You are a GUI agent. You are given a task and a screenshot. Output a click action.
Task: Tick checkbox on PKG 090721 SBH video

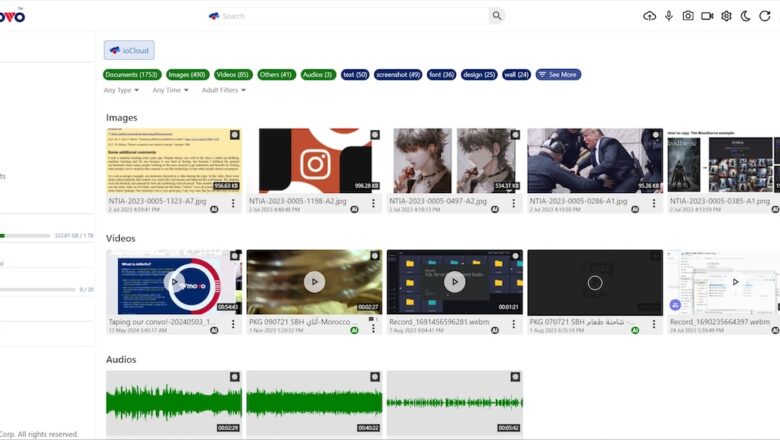click(375, 256)
